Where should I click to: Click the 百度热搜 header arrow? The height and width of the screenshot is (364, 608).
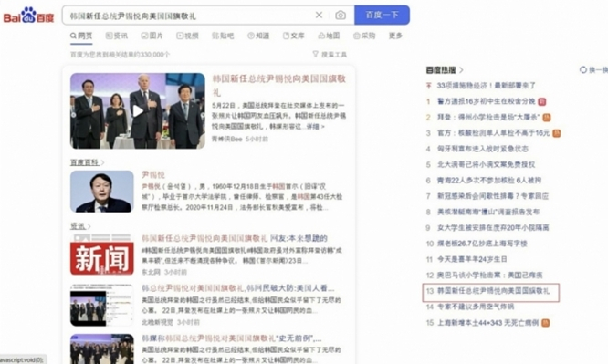pyautogui.click(x=461, y=70)
